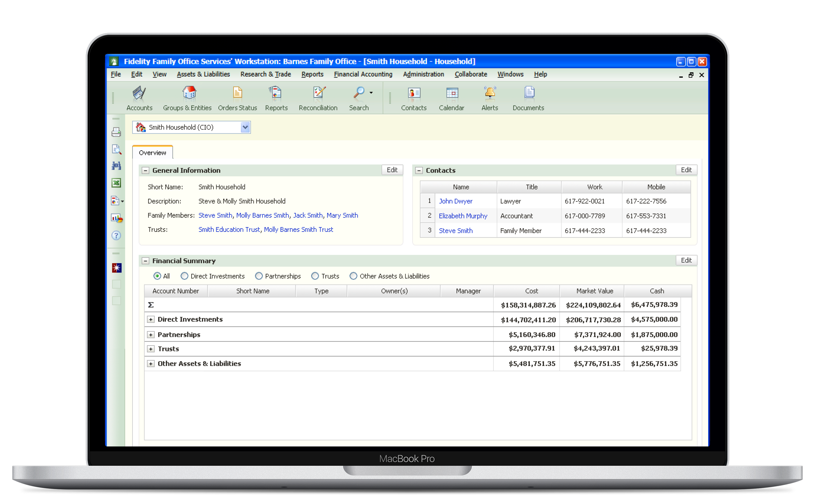Click the printer icon in left sidebar

116,132
